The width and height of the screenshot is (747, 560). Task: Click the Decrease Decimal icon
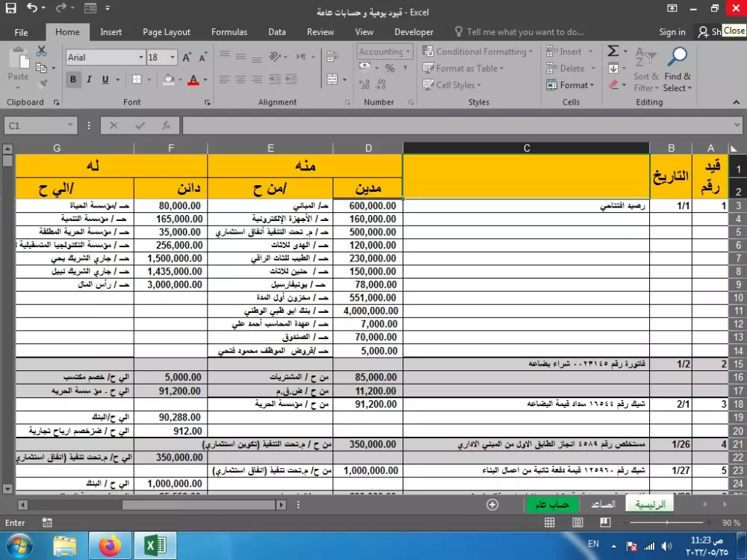click(x=381, y=84)
